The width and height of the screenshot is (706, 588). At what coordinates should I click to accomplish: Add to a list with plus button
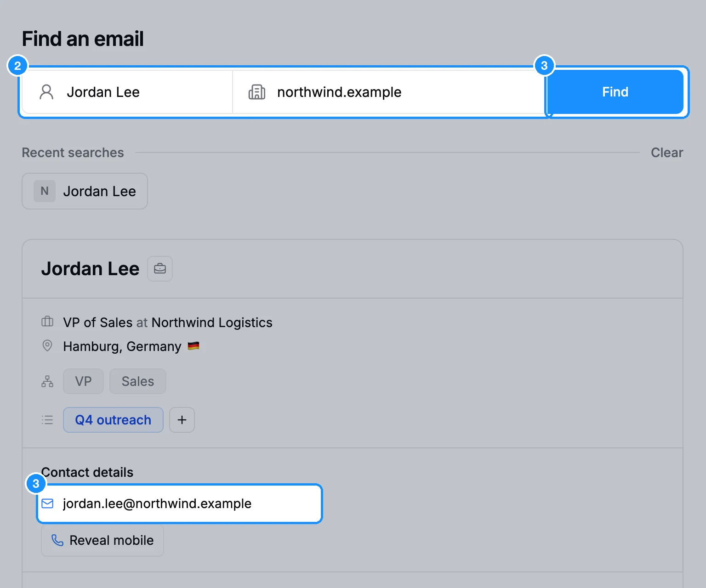click(x=182, y=420)
